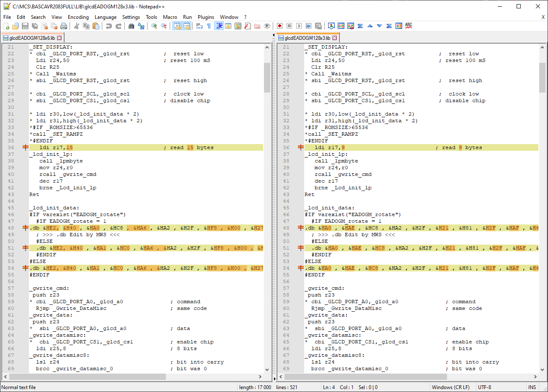Image resolution: width=548 pixels, height=392 pixels.
Task: Open the Macro menu
Action: pyautogui.click(x=170, y=17)
